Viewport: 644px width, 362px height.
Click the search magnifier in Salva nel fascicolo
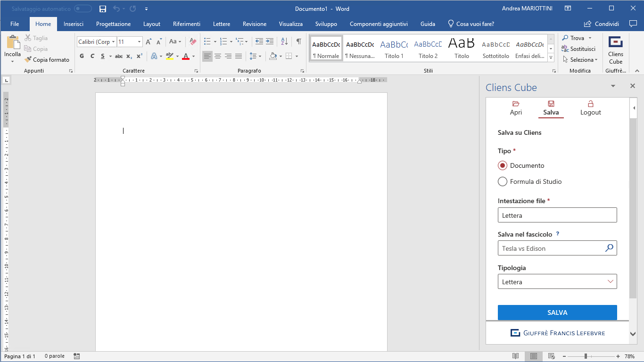pyautogui.click(x=609, y=248)
